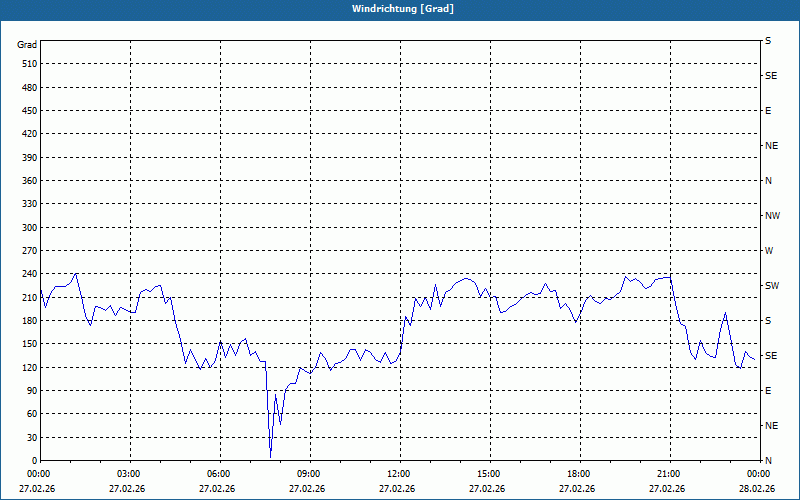Click the Grad unit label at top left
The image size is (800, 500).
click(x=27, y=45)
